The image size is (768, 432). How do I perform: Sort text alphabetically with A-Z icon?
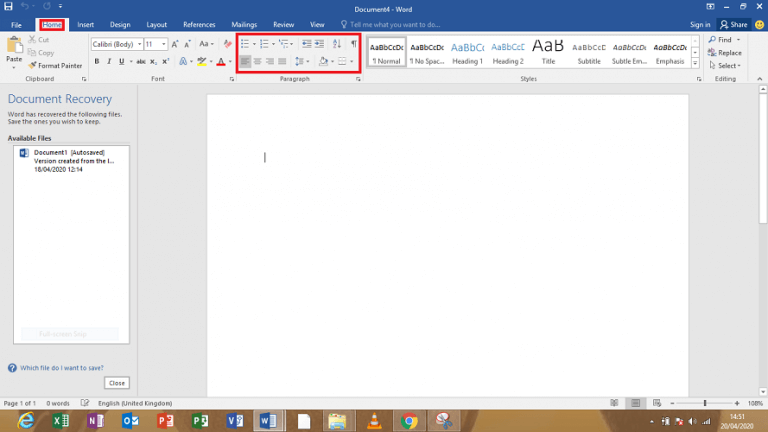pyautogui.click(x=337, y=44)
